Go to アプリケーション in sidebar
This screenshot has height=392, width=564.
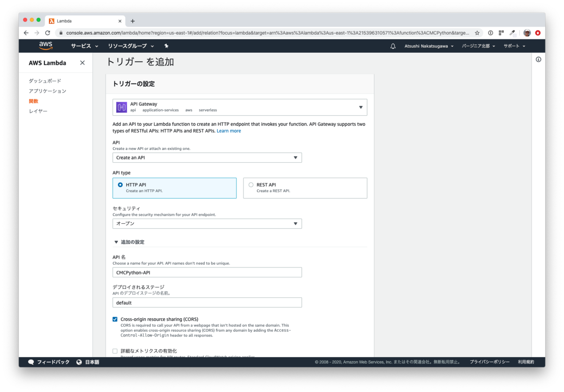point(47,91)
